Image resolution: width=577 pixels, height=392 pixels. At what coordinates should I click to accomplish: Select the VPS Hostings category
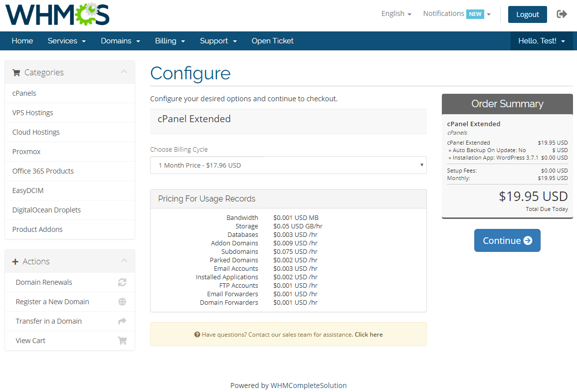(32, 112)
